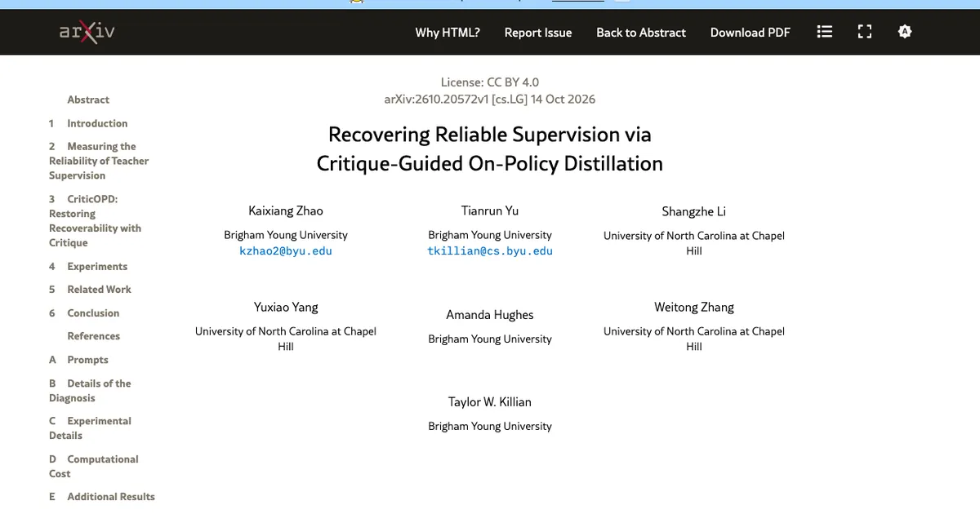Jump to Abstract in the sidebar contents
The width and height of the screenshot is (980, 514).
(88, 100)
